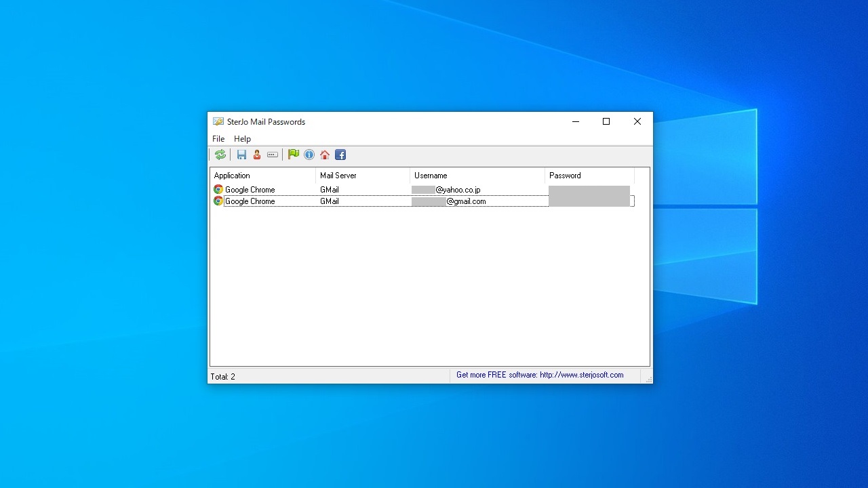The height and width of the screenshot is (488, 868).
Task: Open the File menu
Action: (218, 138)
